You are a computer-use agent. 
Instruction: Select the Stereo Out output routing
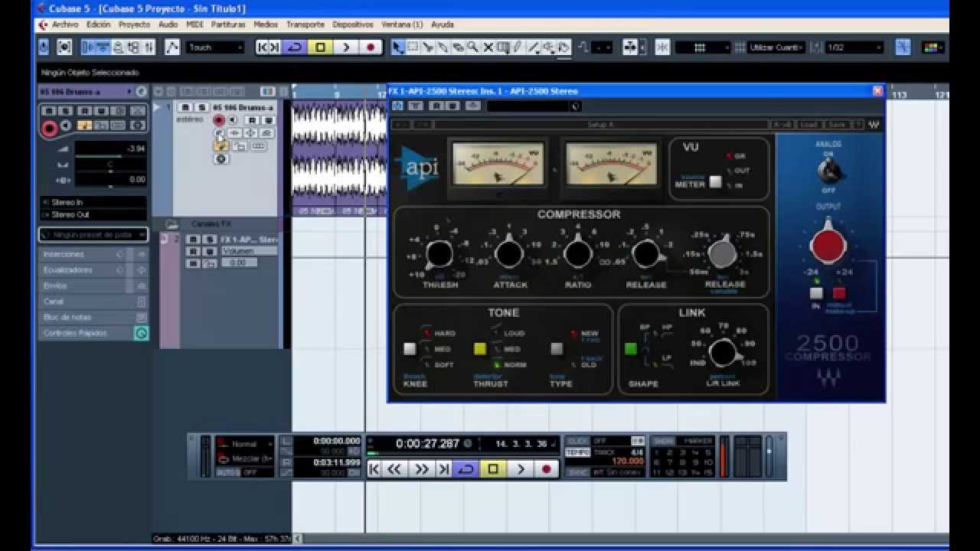(x=93, y=214)
